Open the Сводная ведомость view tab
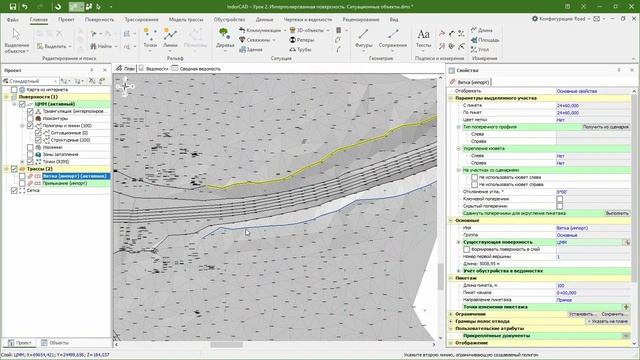Screen dimensions: 640x360 point(197,69)
